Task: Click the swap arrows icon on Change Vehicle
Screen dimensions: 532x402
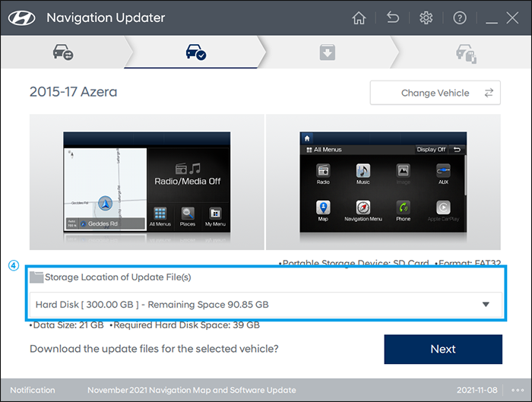Action: click(489, 93)
